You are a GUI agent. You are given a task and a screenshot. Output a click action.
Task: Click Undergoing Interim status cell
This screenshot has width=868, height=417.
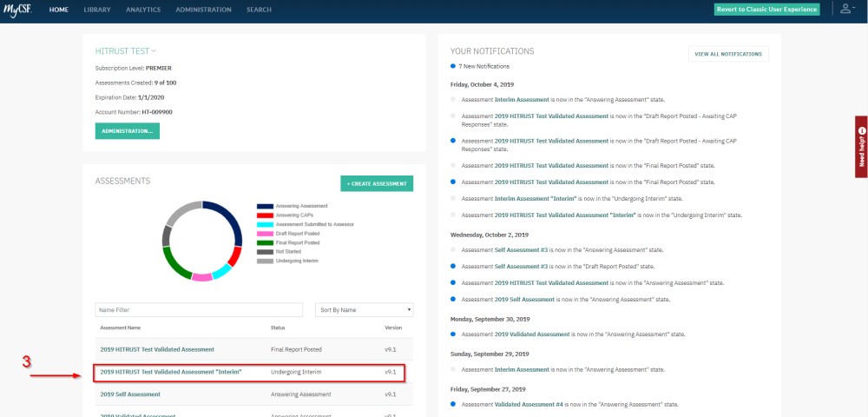[x=296, y=372]
